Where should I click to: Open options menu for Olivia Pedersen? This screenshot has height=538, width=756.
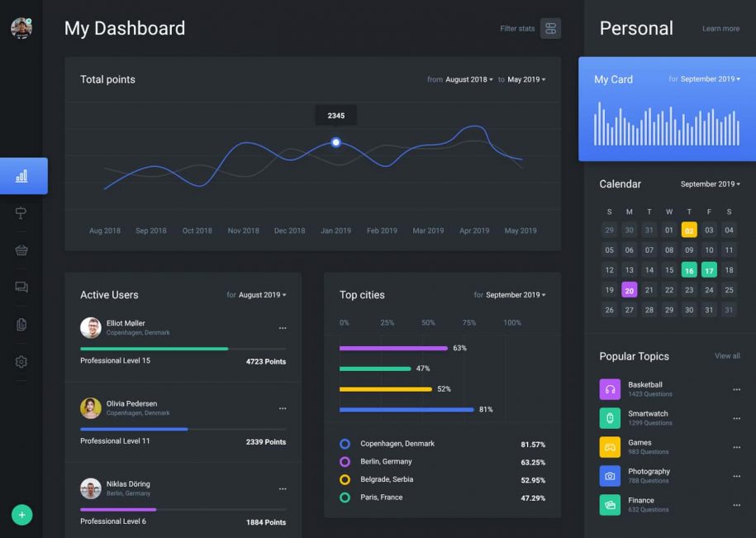(283, 408)
